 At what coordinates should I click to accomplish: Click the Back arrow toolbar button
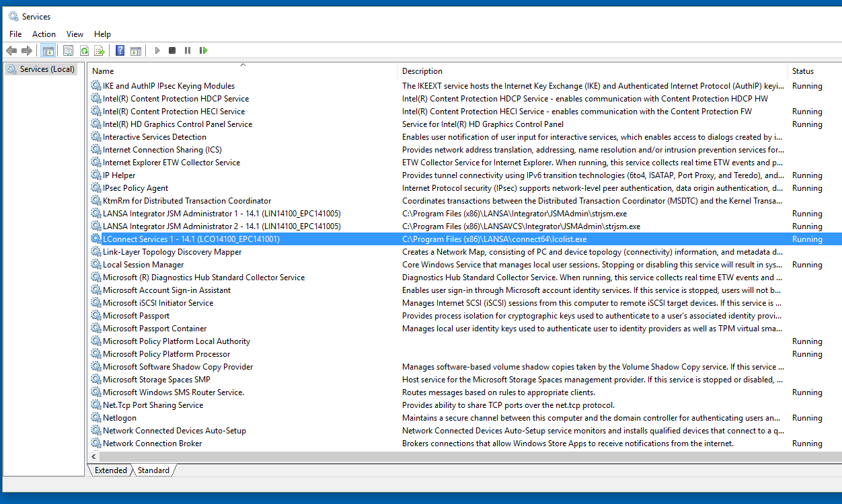coord(11,50)
